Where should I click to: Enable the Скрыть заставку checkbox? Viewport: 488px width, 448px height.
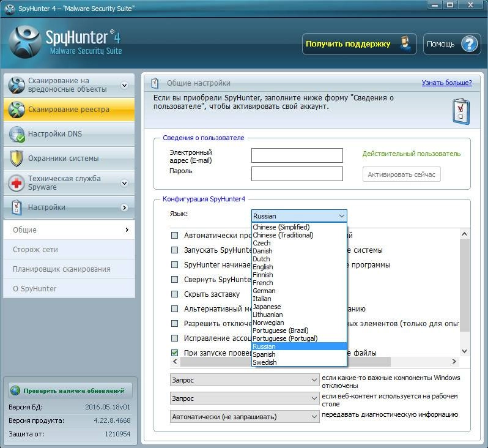click(175, 294)
